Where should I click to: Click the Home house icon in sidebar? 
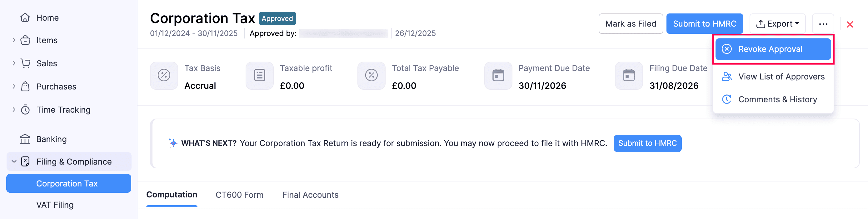tap(25, 18)
